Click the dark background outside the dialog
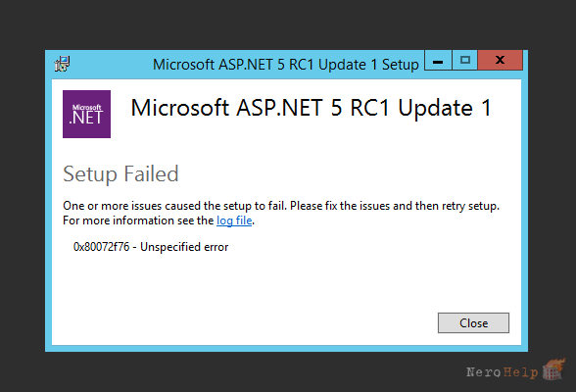 click(286, 22)
